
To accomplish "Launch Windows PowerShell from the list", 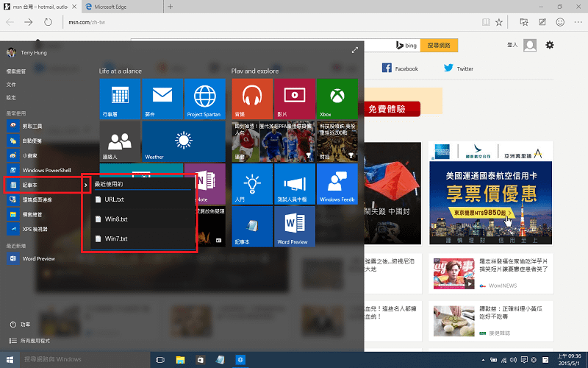I will click(40, 170).
